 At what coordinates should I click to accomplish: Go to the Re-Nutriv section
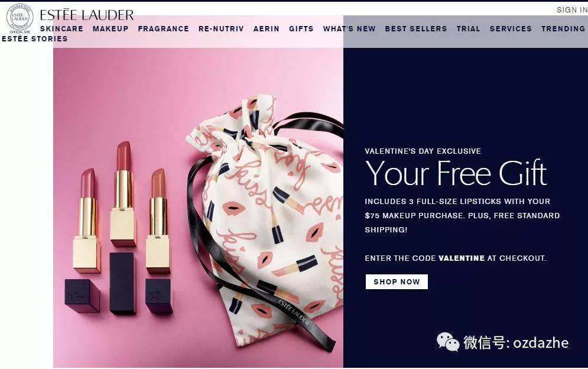coord(221,28)
